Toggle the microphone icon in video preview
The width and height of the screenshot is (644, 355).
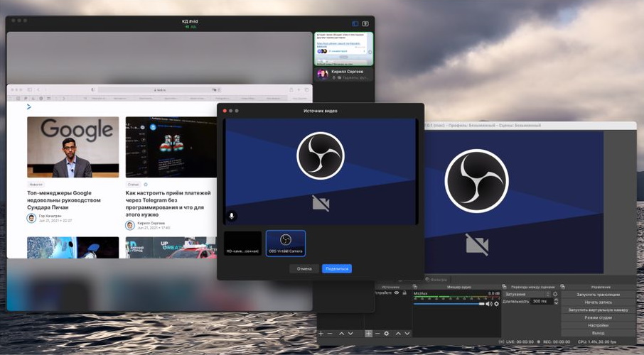[232, 215]
